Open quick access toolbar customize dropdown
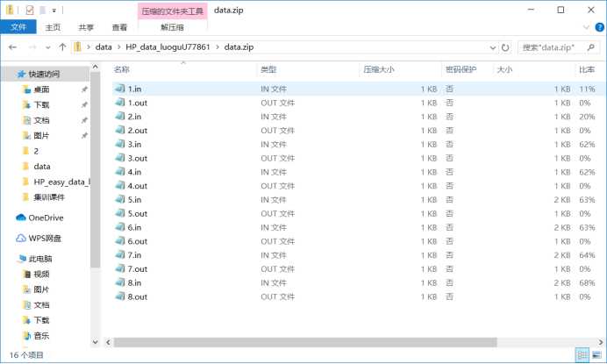 pyautogui.click(x=54, y=11)
